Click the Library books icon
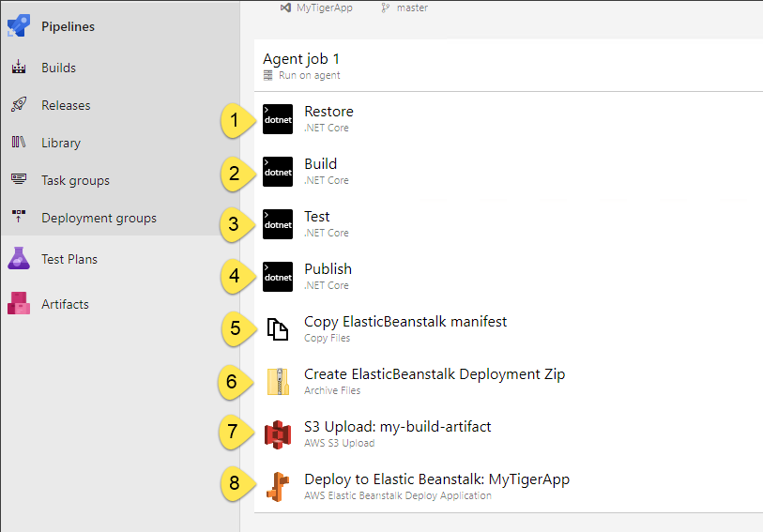The image size is (763, 532). click(19, 142)
